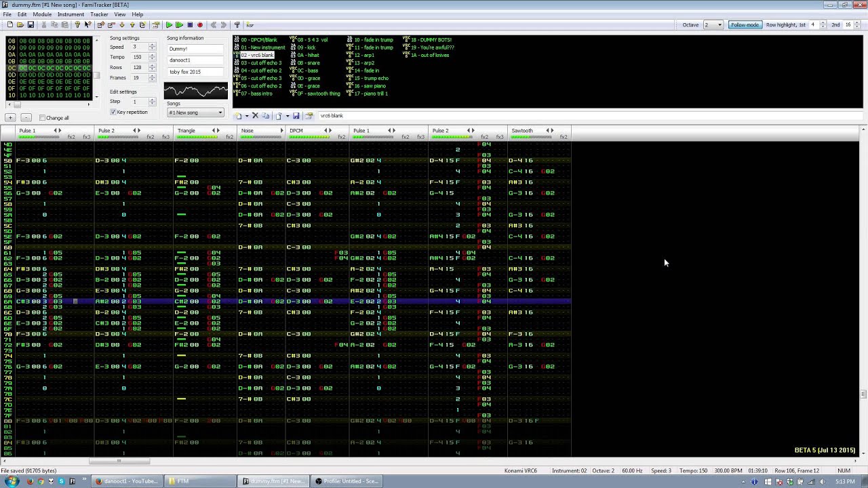
Task: Open About via the question mark icon
Action: (x=77, y=24)
